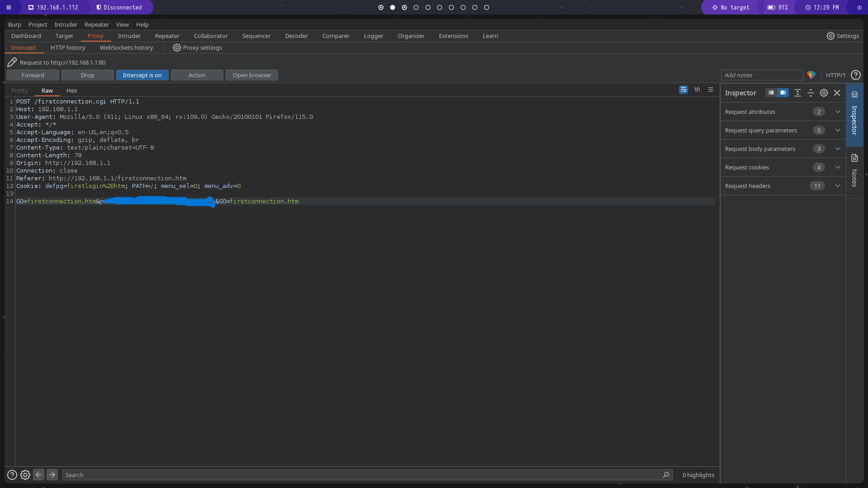
Task: Open the applications grid icon in top bar
Action: tap(9, 7)
